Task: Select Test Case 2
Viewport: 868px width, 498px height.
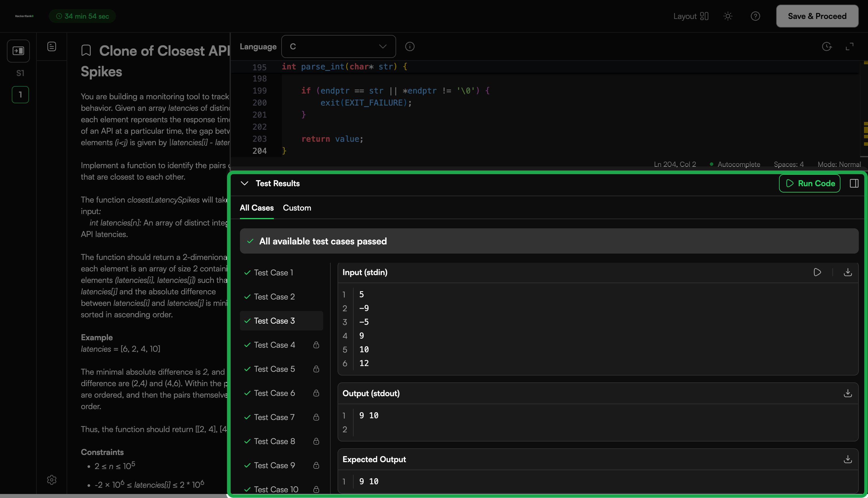Action: [274, 297]
